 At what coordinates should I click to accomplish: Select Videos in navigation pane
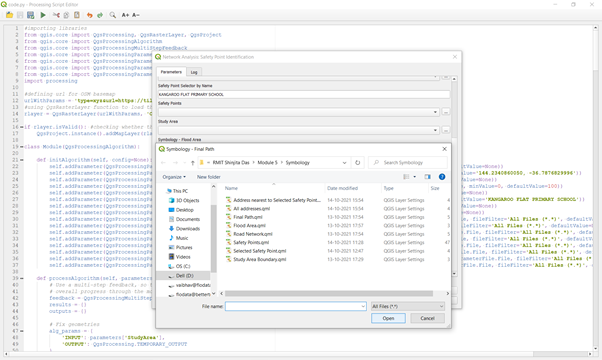183,257
